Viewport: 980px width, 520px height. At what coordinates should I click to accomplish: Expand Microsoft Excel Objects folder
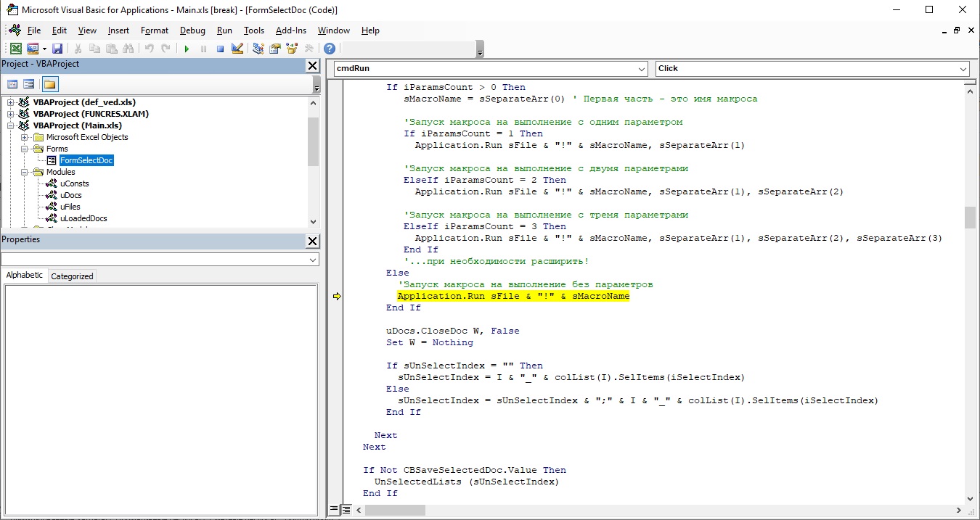coord(25,137)
